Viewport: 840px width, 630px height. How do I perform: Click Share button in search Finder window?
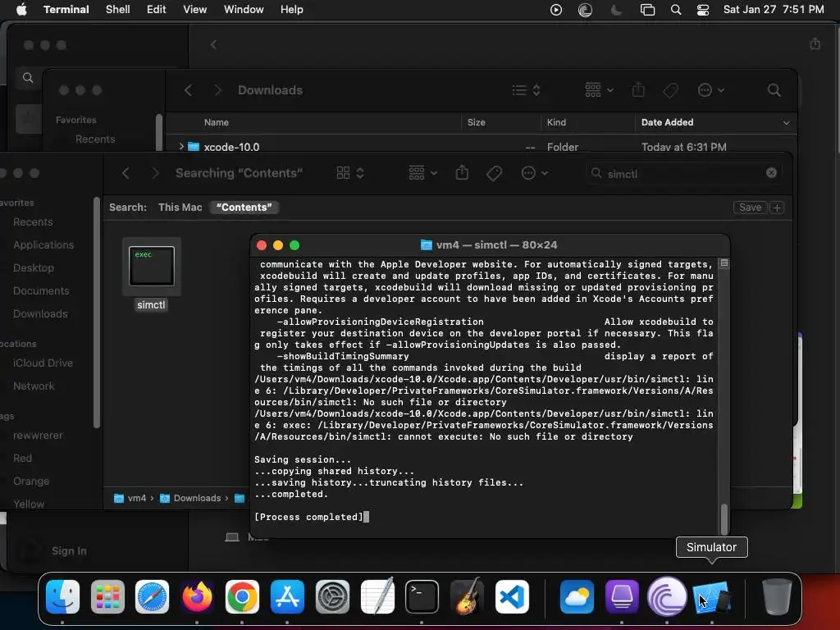tap(462, 172)
